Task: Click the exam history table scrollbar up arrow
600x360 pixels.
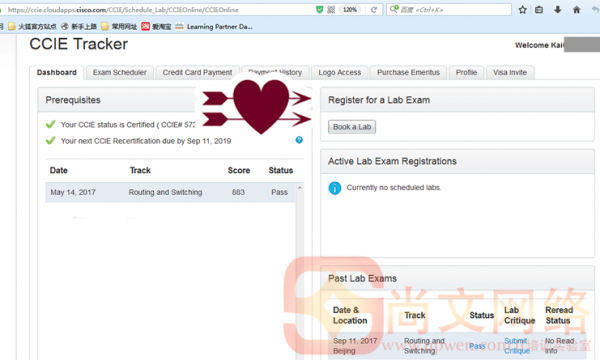Action: pos(300,187)
